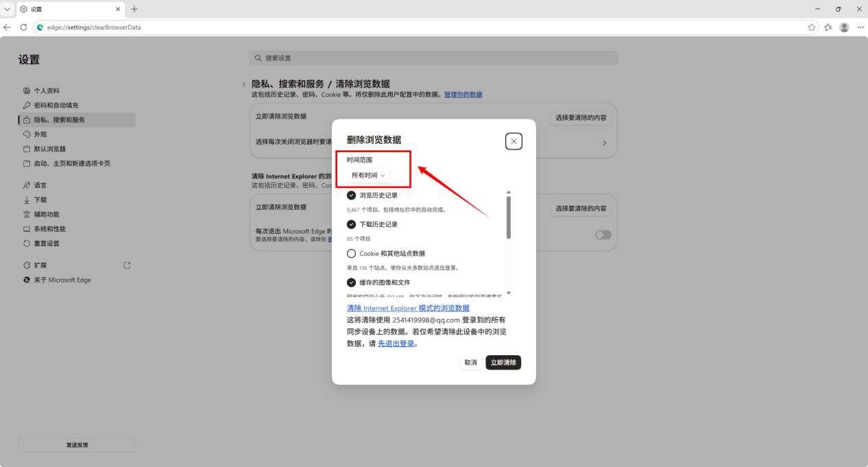Click the 个人资料 sidebar icon
868x467 pixels.
click(x=27, y=91)
